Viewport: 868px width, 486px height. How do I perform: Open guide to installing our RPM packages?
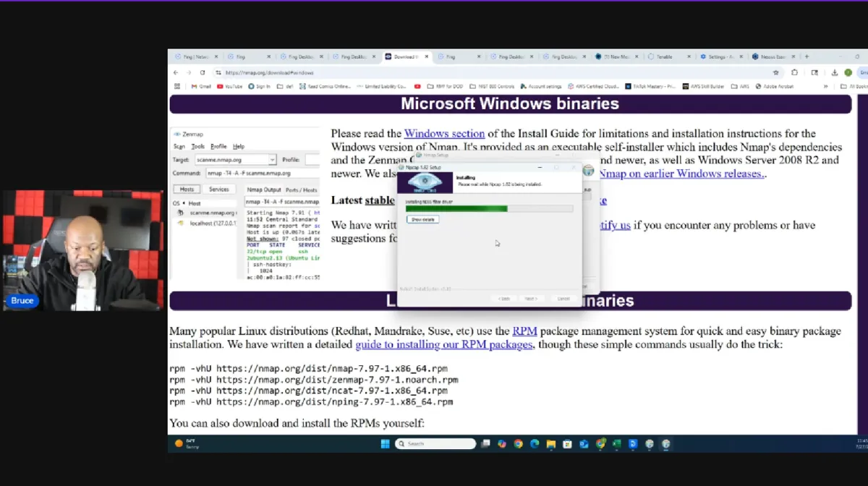tap(443, 345)
